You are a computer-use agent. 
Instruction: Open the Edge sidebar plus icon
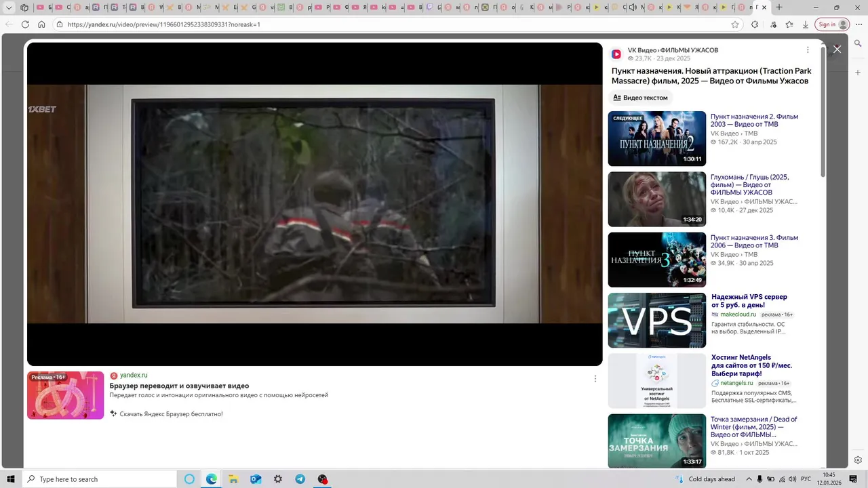[x=858, y=73]
